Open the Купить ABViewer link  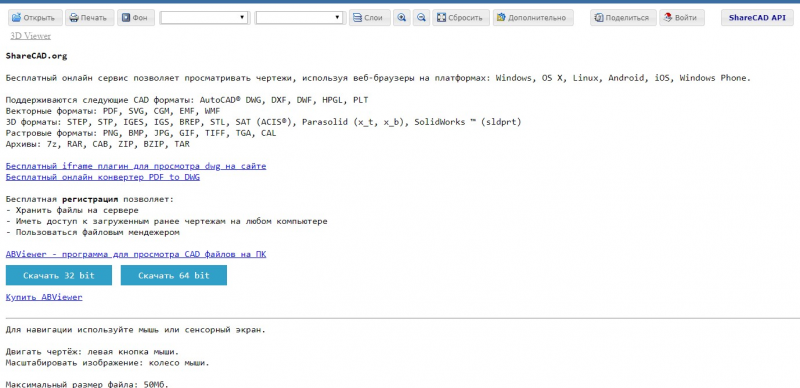coord(44,297)
